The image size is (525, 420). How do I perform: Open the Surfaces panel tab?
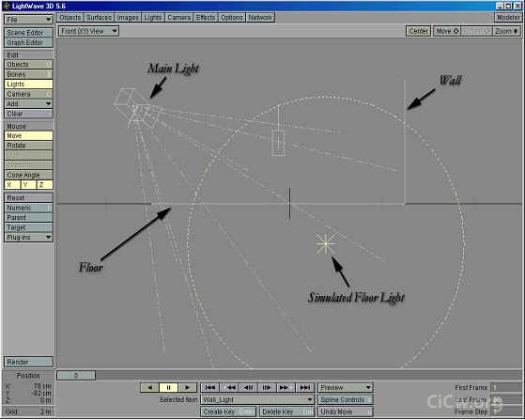pos(100,18)
